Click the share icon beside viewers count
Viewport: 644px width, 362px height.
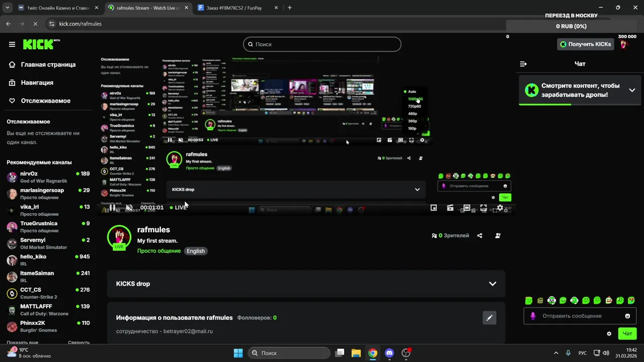click(479, 235)
